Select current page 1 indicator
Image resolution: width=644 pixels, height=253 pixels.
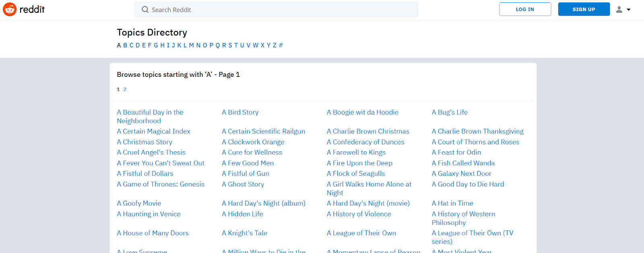118,89
